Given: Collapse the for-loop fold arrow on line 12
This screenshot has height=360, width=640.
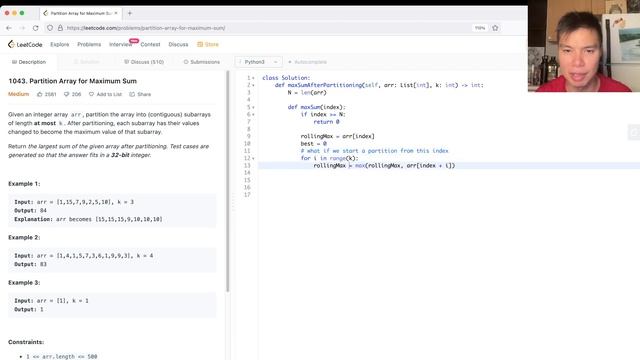Looking at the screenshot, I should [253, 158].
